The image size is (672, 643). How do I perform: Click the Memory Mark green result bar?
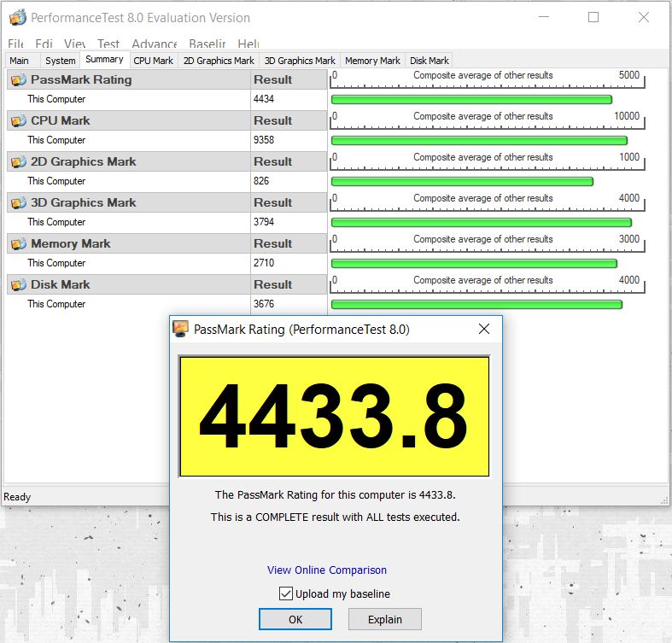474,264
